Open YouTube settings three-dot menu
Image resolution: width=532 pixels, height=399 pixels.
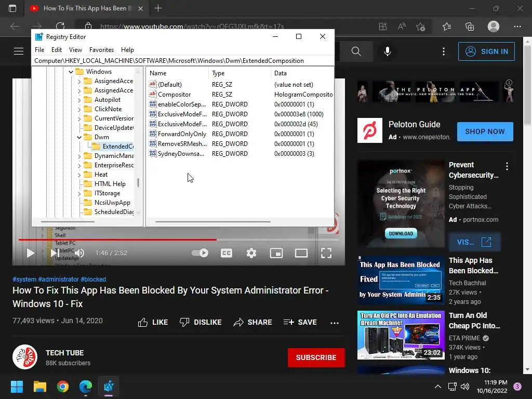pos(444,51)
